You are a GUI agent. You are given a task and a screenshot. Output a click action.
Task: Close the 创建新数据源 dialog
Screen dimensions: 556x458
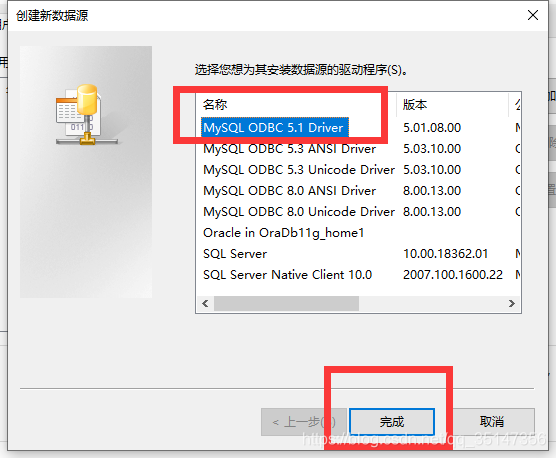(533, 15)
